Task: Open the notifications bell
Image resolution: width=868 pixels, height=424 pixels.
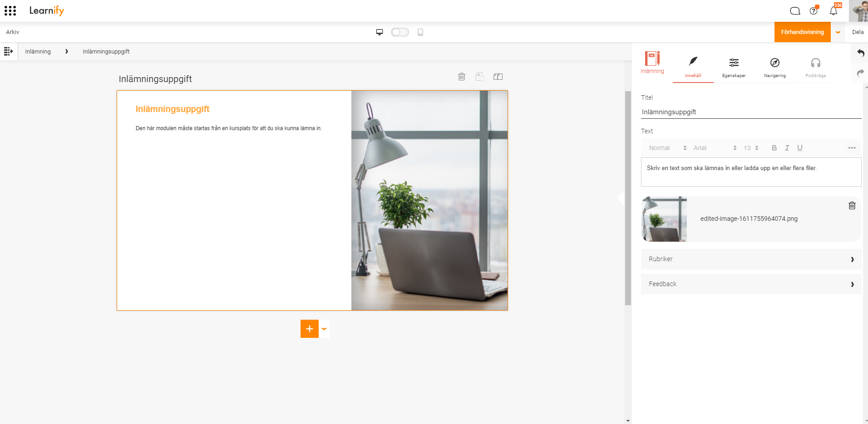Action: point(833,11)
